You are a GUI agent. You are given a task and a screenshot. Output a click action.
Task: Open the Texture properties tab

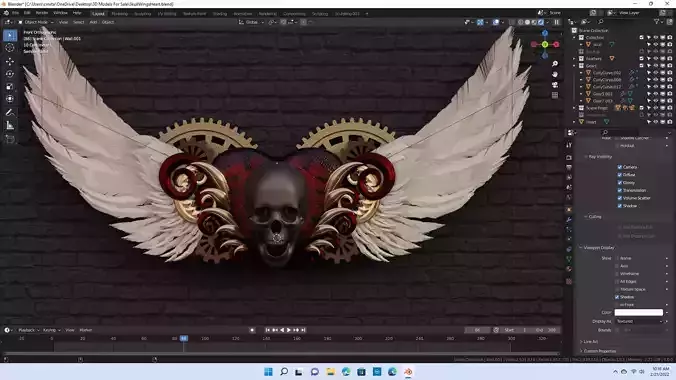point(569,281)
